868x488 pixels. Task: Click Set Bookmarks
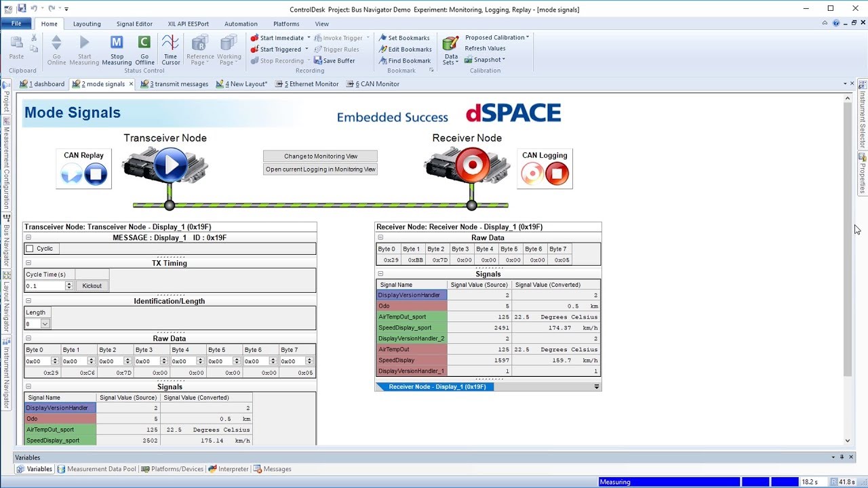pyautogui.click(x=404, y=38)
